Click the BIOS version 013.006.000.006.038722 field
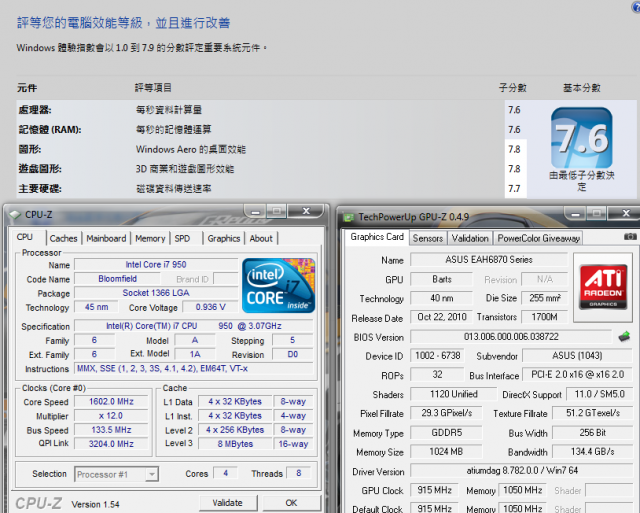This screenshot has height=513, width=640. [x=511, y=337]
